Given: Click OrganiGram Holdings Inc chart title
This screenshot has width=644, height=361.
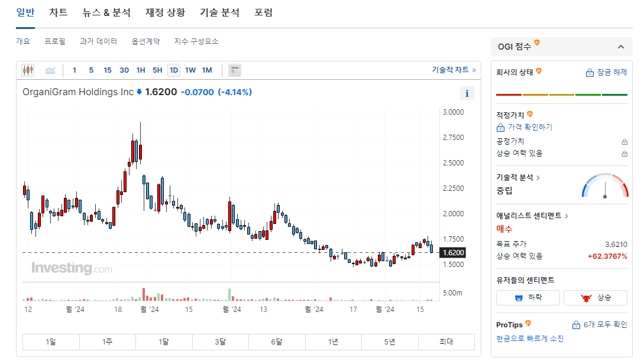Looking at the screenshot, I should click(x=78, y=92).
